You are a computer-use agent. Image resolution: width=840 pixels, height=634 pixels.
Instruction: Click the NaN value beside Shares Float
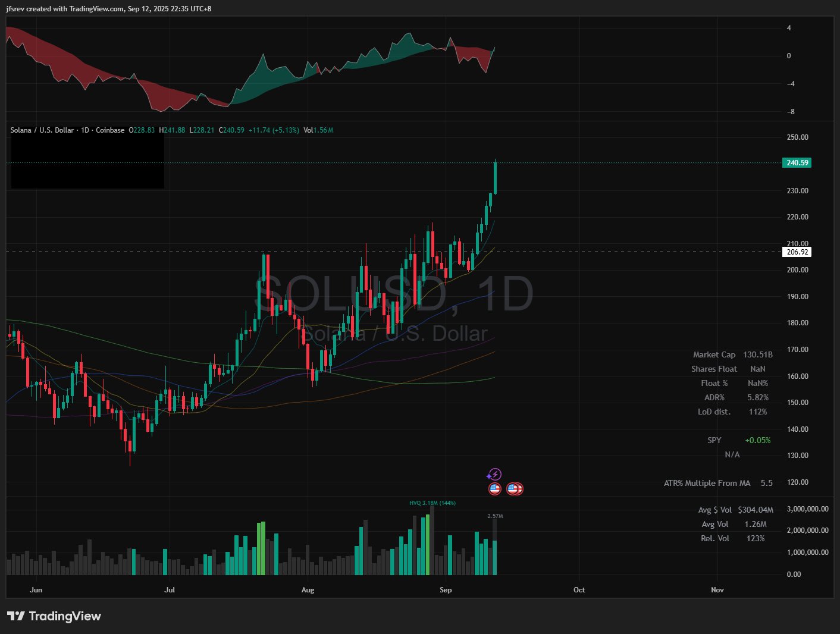pos(758,369)
